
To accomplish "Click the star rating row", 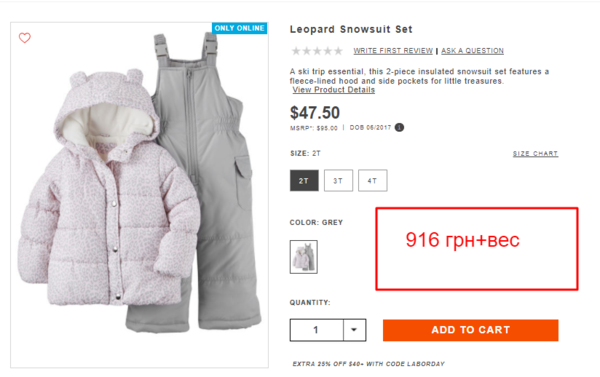I will click(x=317, y=51).
